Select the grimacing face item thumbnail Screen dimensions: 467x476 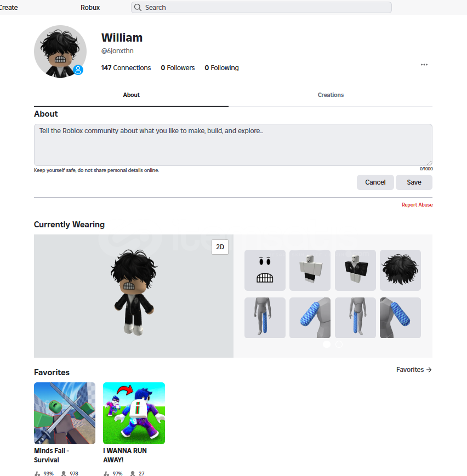coord(265,270)
